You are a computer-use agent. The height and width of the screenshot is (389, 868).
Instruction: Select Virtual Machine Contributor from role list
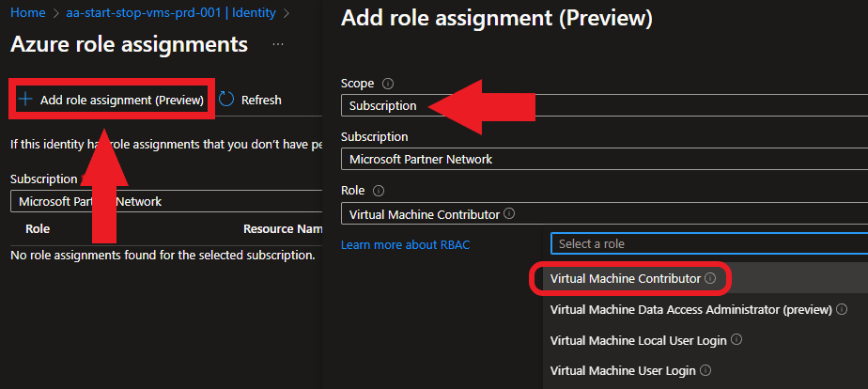point(625,279)
